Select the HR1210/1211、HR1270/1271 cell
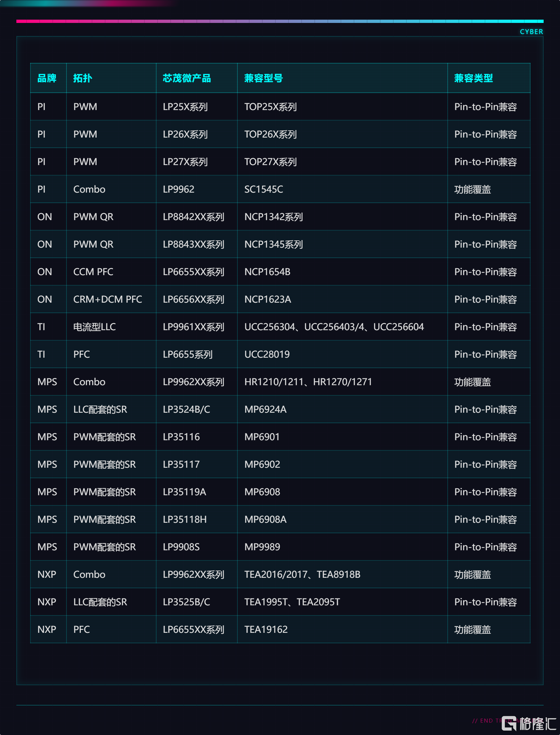 pyautogui.click(x=308, y=382)
